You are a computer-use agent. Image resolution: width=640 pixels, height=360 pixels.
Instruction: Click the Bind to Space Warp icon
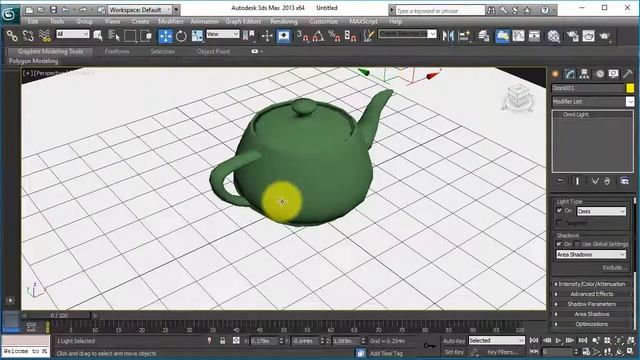44,36
